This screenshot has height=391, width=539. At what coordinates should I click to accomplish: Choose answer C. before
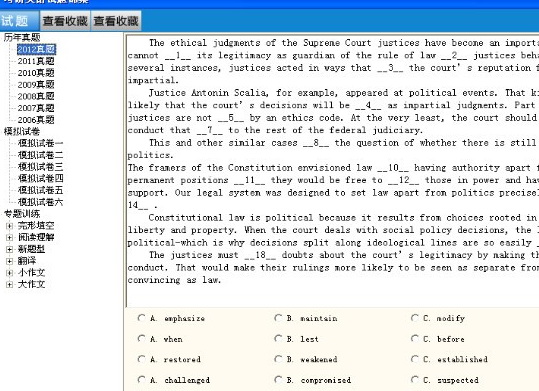click(415, 338)
